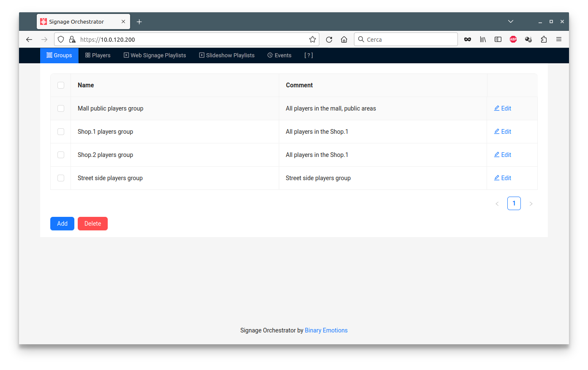Edit the Shop.2 players group
Image resolution: width=588 pixels, height=370 pixels.
coord(503,155)
